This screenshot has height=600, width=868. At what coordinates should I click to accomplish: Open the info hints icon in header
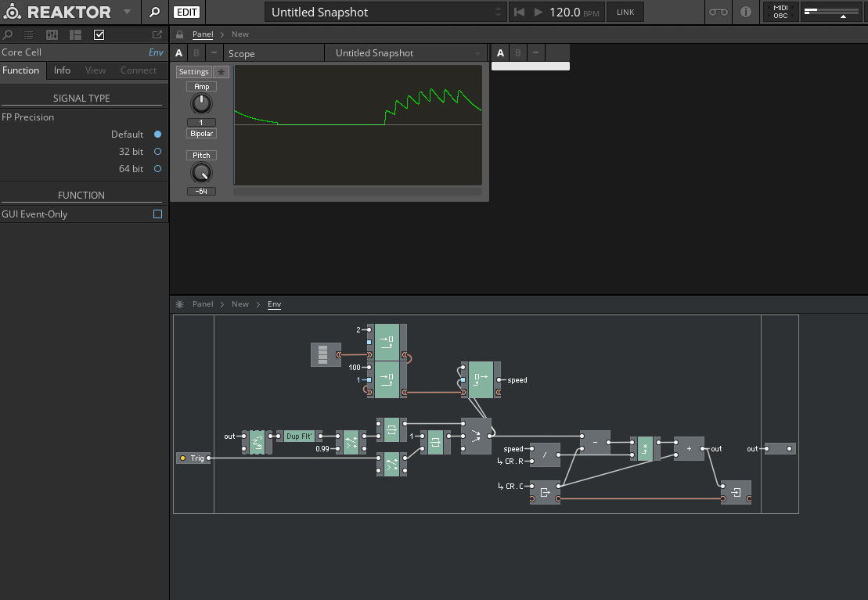pos(746,12)
